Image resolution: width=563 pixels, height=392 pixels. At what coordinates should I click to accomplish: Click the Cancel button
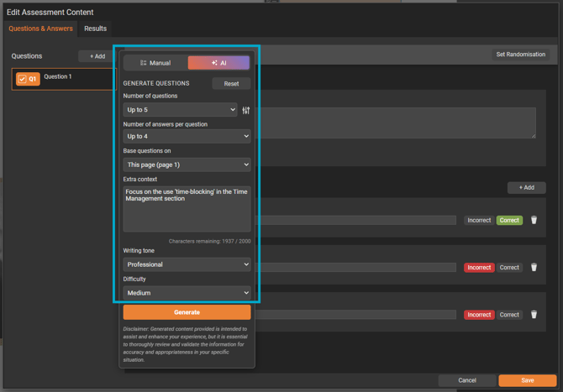coord(467,380)
